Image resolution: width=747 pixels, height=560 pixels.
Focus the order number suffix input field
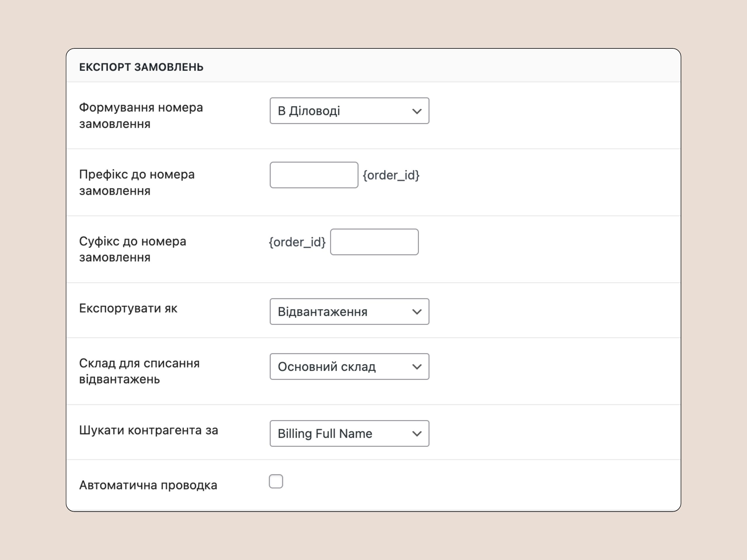pyautogui.click(x=374, y=242)
